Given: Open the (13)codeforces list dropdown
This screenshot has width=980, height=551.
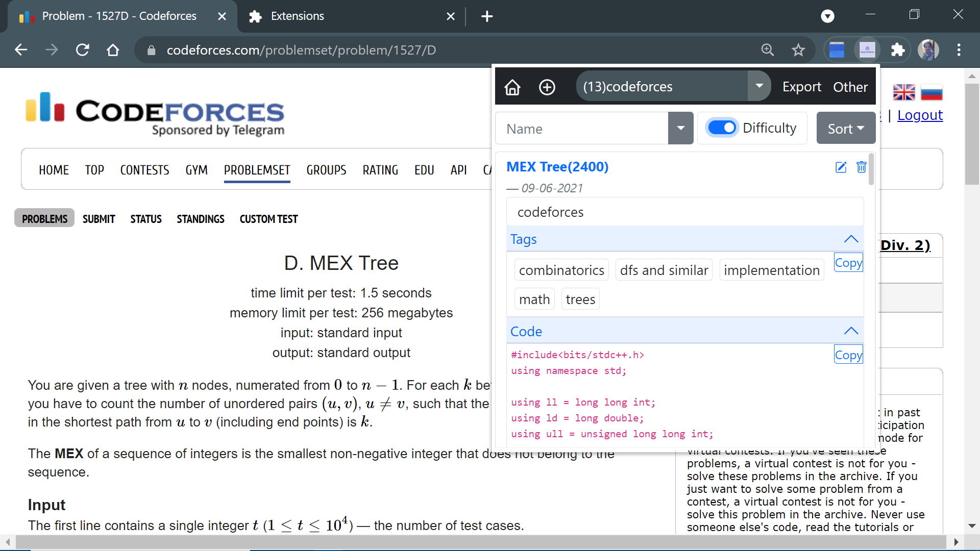Looking at the screenshot, I should pyautogui.click(x=759, y=86).
